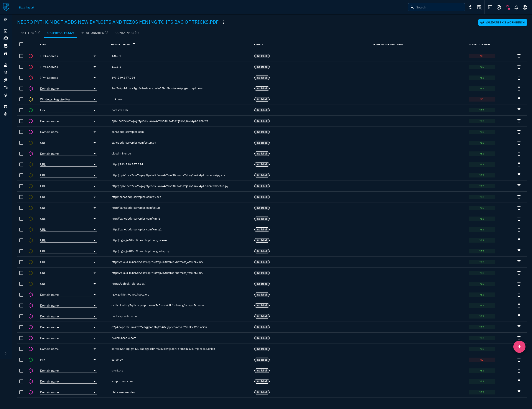Screen dimensions: 532x409
Task: Check the checkbox for the 1.0.0.1 row
Action: 21,56
